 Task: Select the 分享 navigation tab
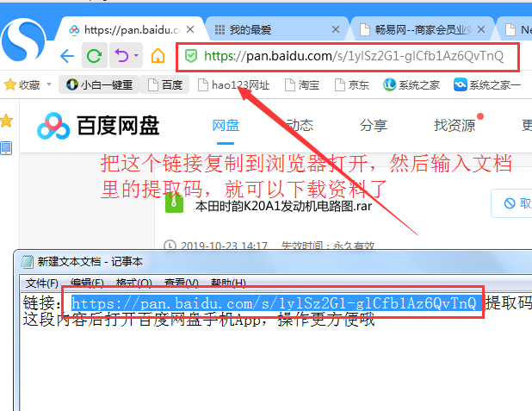click(374, 126)
